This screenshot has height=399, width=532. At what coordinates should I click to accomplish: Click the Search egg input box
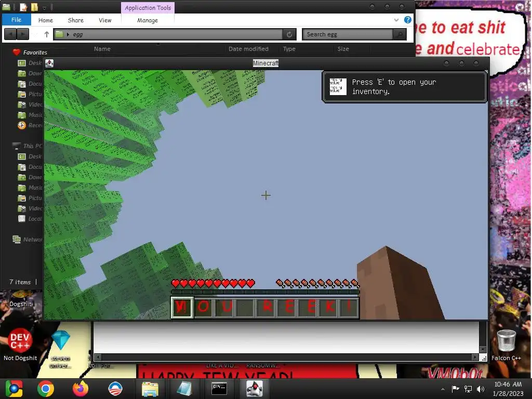pyautogui.click(x=347, y=34)
